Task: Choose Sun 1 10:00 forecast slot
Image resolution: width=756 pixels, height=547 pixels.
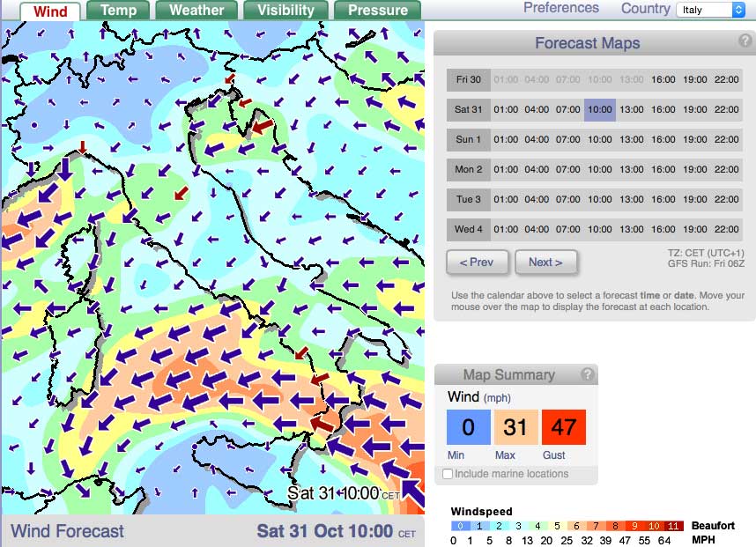Action: click(x=599, y=140)
